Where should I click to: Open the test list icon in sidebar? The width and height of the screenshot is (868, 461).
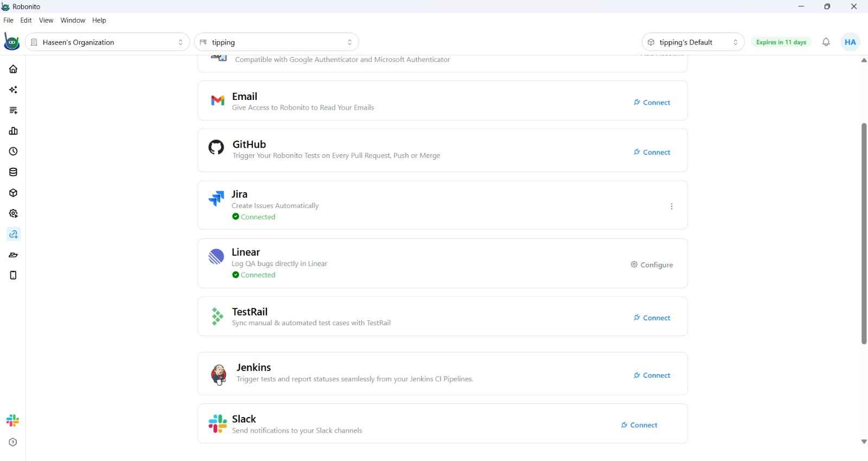(x=13, y=110)
